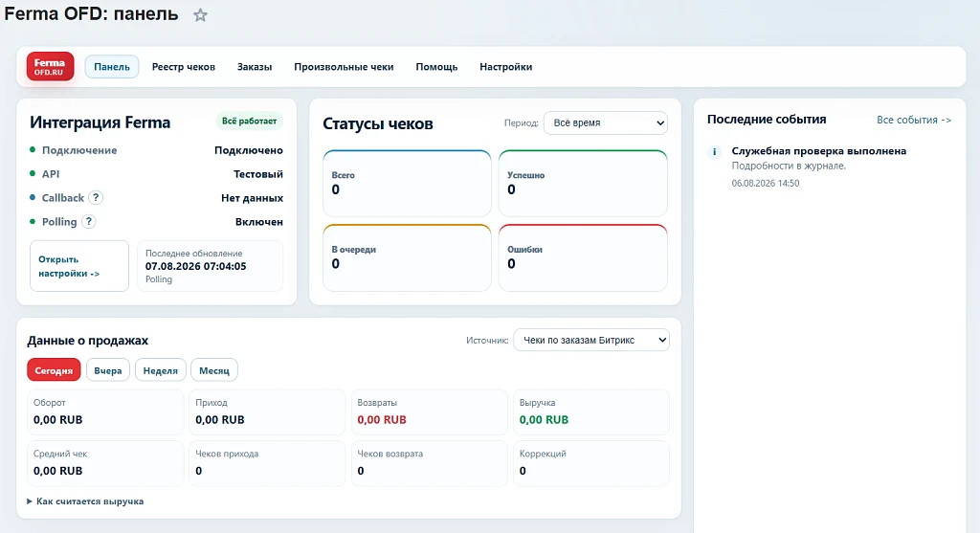Click the Приход stat card

click(x=267, y=411)
